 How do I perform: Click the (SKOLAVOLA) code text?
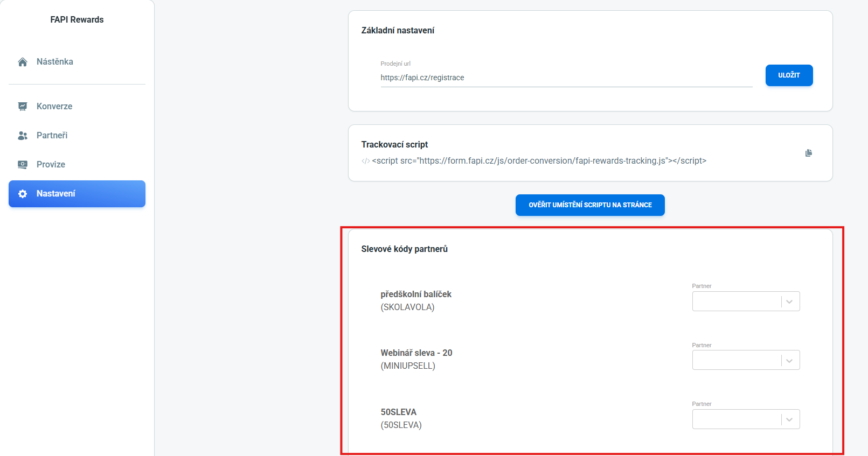[407, 307]
